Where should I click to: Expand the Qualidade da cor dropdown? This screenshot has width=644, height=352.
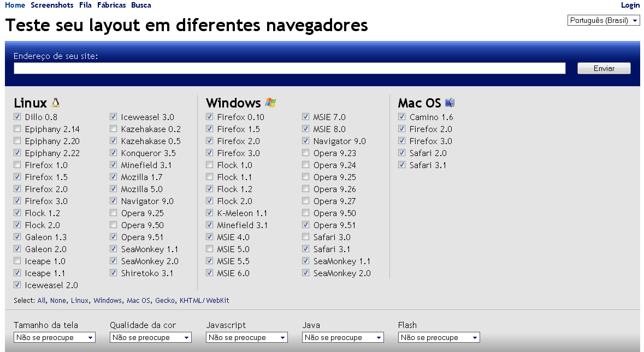point(151,337)
